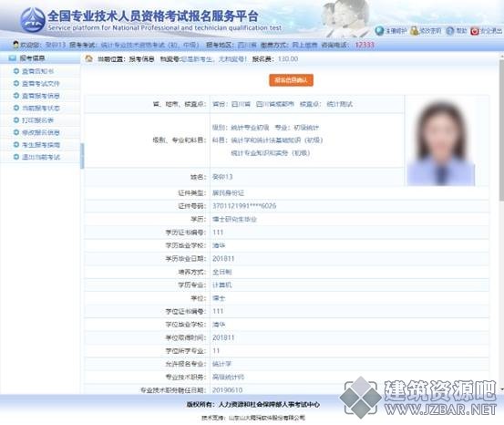Open 查看考试文件 in the sidebar
This screenshot has width=504, height=425.
point(40,84)
